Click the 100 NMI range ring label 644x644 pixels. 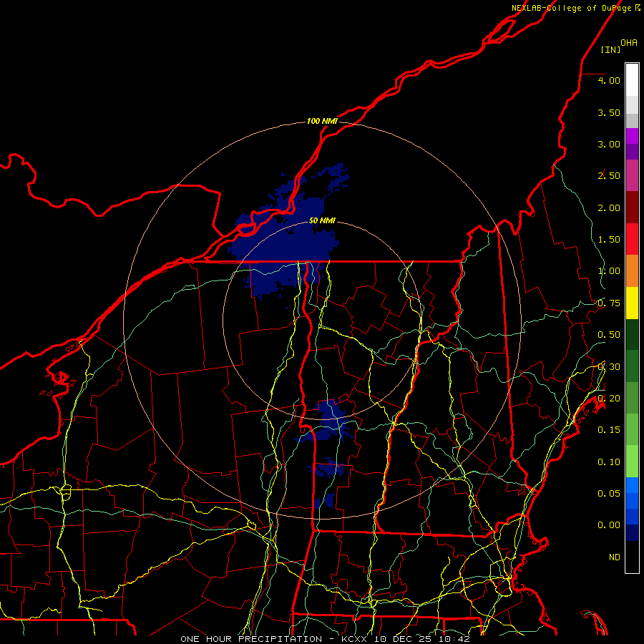coord(322,121)
